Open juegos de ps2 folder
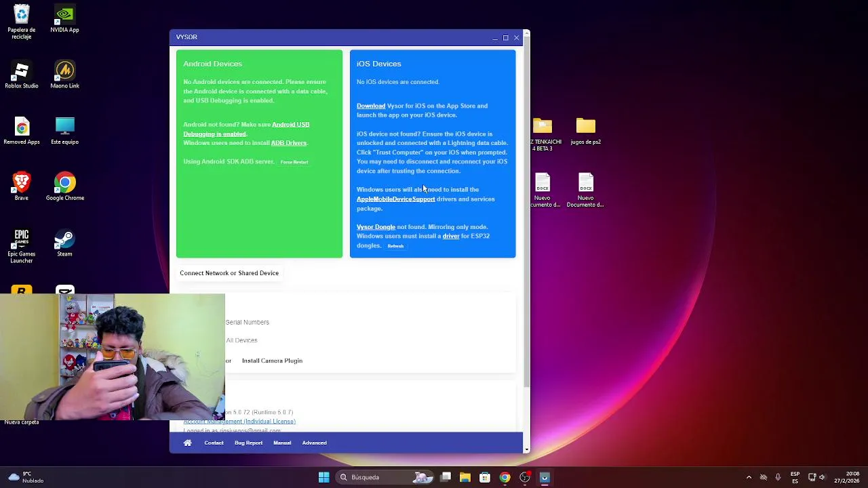 click(x=585, y=131)
